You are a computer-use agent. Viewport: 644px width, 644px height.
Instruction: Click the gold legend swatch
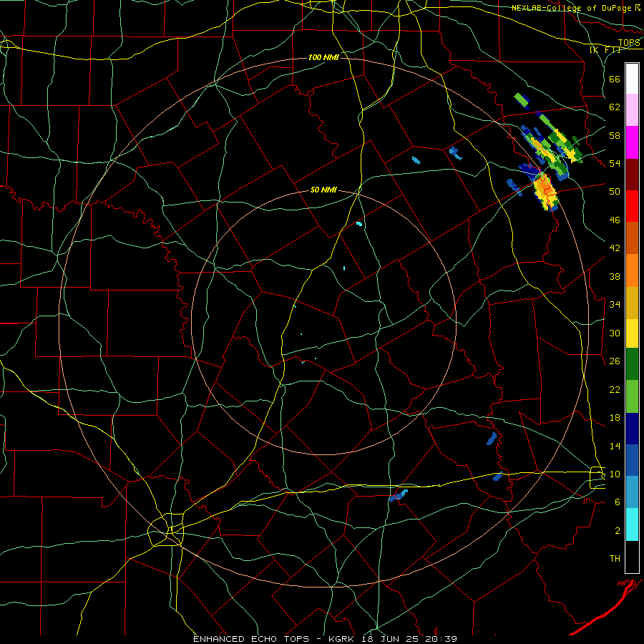pyautogui.click(x=632, y=302)
